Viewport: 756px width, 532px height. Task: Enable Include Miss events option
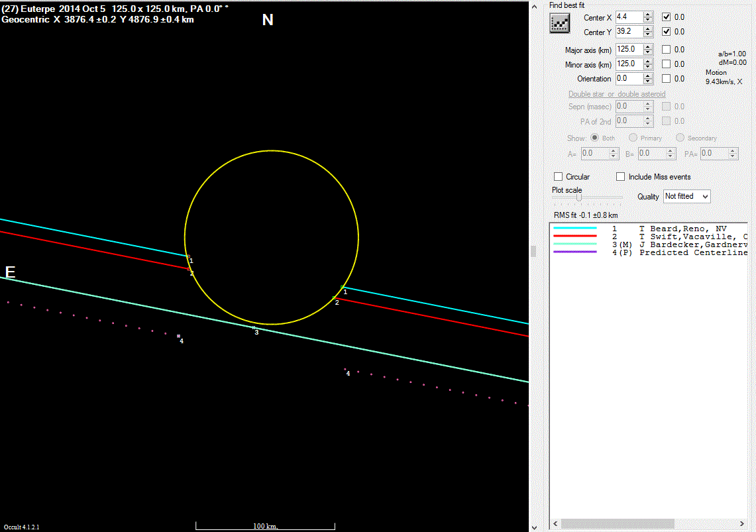coord(621,177)
